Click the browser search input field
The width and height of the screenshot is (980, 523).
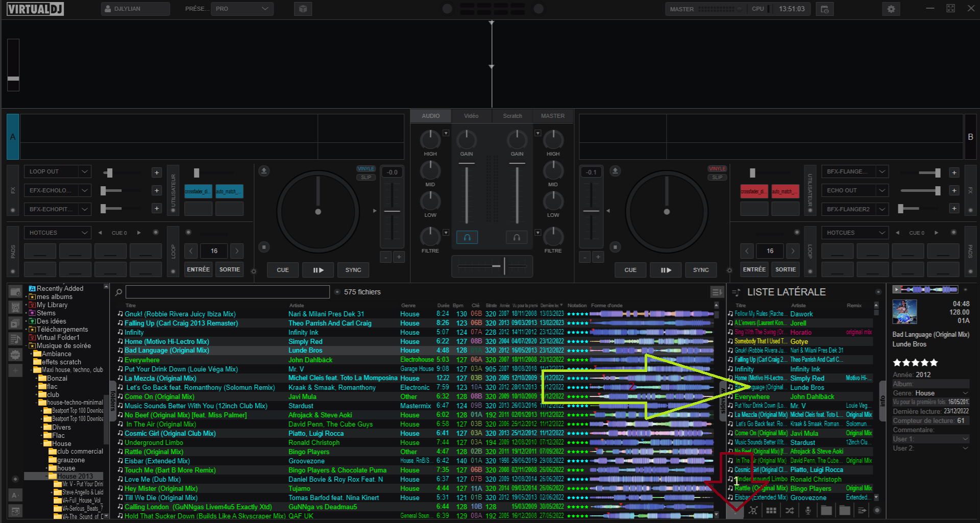[x=228, y=292]
